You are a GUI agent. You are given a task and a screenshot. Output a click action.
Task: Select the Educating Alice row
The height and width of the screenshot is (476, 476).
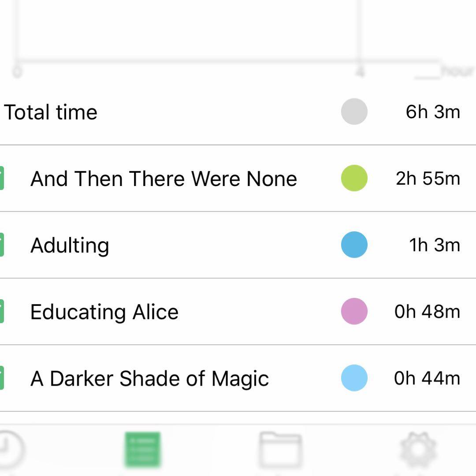tap(104, 312)
